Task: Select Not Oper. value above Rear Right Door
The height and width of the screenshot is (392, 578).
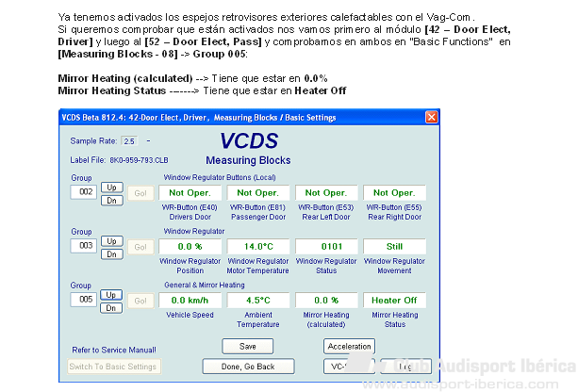Action: pos(394,192)
